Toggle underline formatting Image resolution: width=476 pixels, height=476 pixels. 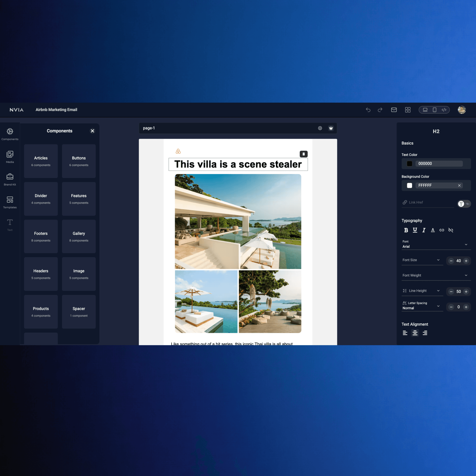point(415,230)
